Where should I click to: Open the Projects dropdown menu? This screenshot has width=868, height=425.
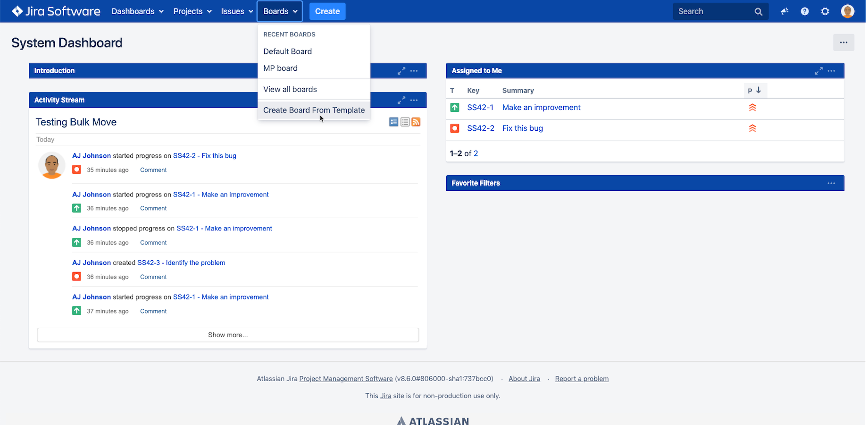(x=192, y=11)
